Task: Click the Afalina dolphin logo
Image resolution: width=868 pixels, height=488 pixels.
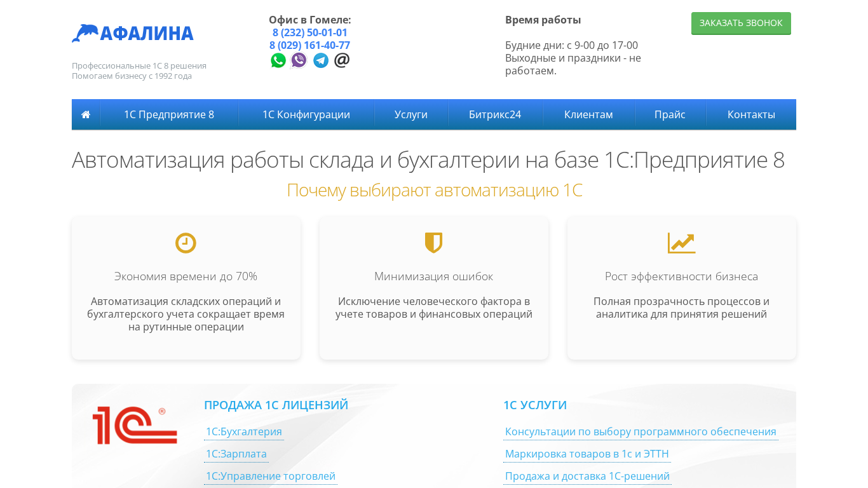Action: click(85, 33)
